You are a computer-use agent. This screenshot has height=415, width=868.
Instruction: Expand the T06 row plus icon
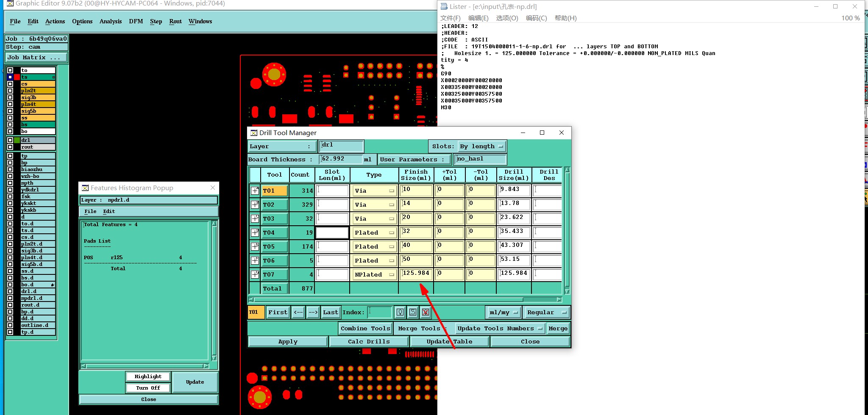[255, 260]
